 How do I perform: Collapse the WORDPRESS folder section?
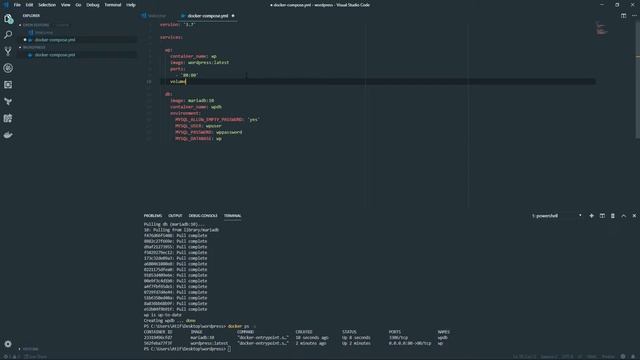coord(33,47)
